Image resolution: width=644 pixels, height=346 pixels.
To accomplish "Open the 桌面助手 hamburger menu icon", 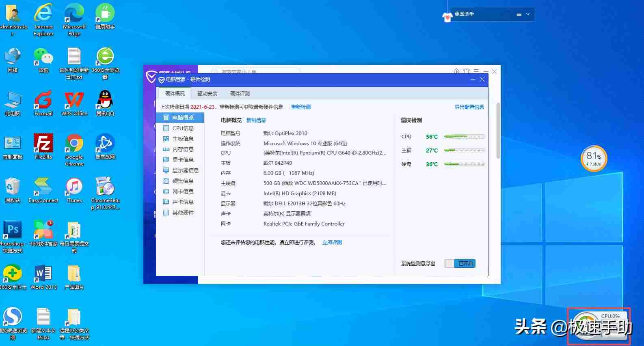I will point(519,14).
